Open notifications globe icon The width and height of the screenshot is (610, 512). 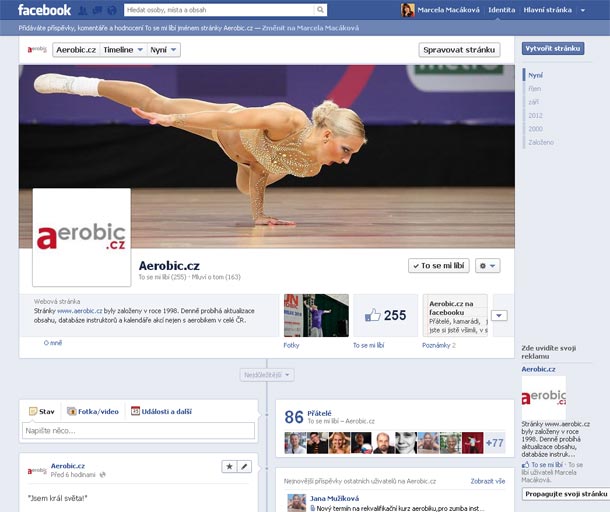tap(112, 11)
